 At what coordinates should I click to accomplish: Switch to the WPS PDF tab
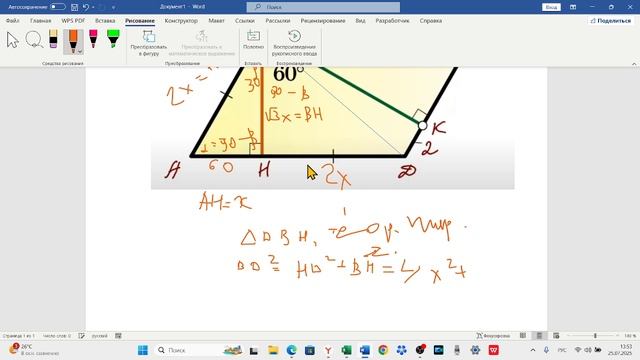[x=73, y=20]
